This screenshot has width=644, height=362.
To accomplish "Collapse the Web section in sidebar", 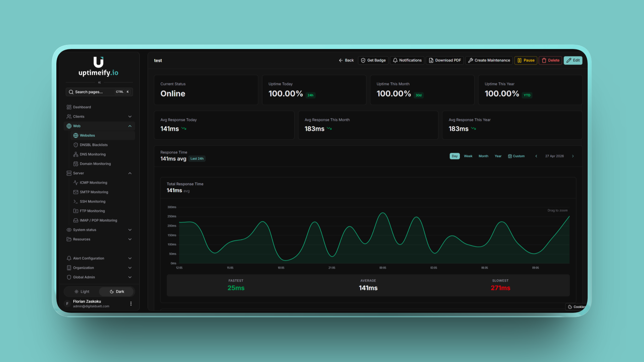I will [x=130, y=126].
